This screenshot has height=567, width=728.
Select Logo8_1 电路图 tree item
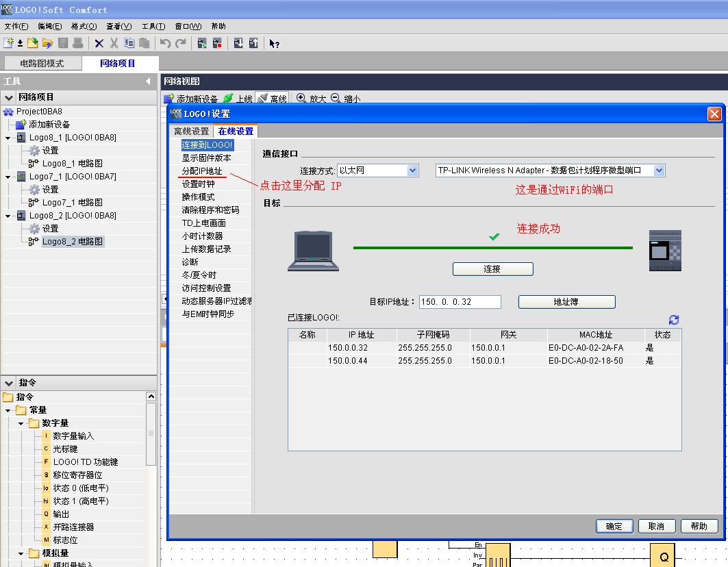pos(73,164)
